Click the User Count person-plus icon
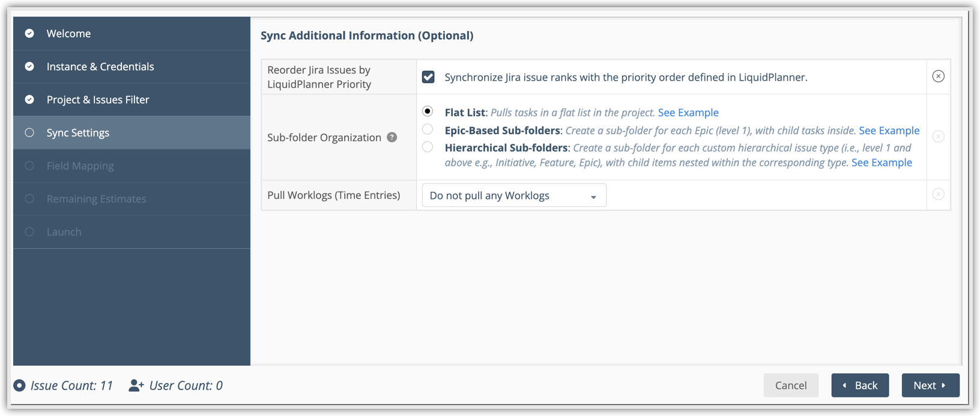980x416 pixels. point(136,385)
